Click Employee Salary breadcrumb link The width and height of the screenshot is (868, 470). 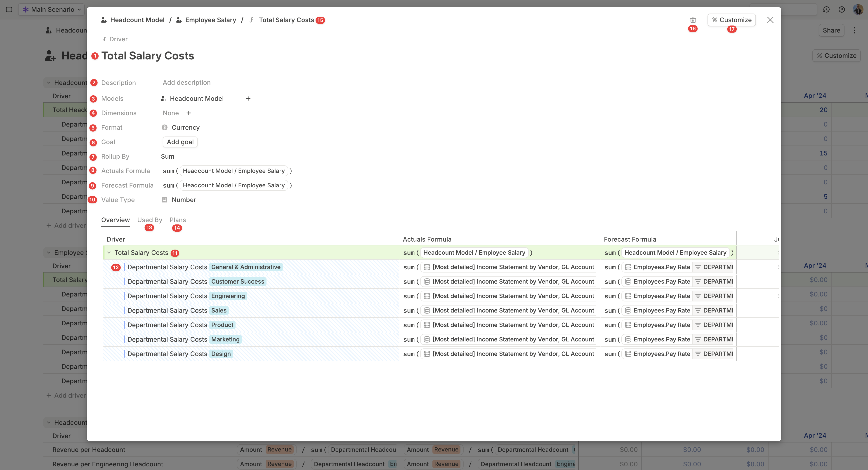210,20
